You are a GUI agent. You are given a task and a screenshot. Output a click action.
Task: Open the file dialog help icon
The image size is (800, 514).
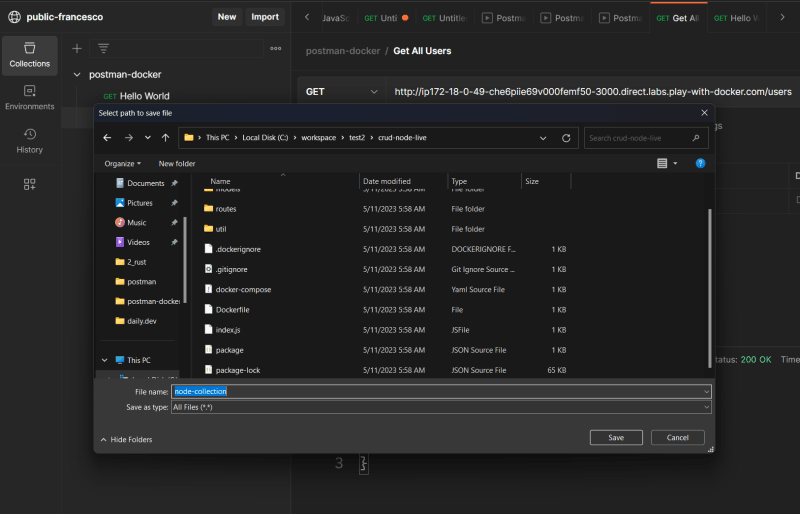click(x=700, y=163)
